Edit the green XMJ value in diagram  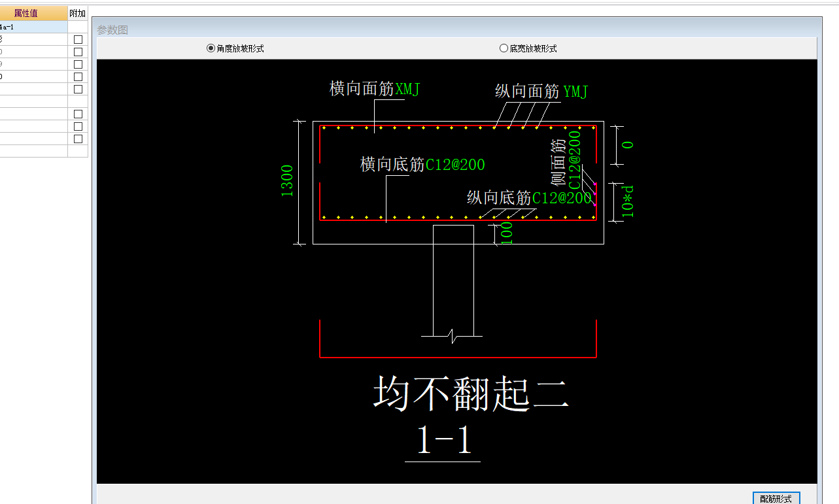click(408, 89)
